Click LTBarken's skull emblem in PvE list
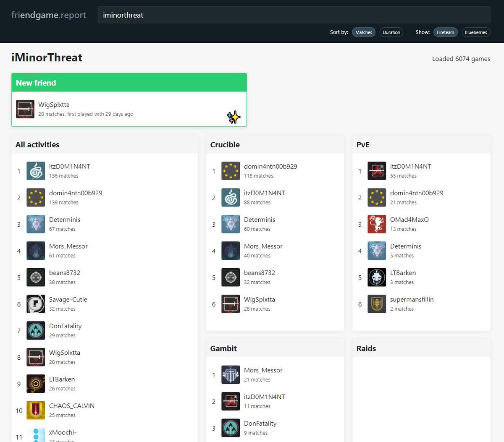The width and height of the screenshot is (504, 442). pos(377,277)
